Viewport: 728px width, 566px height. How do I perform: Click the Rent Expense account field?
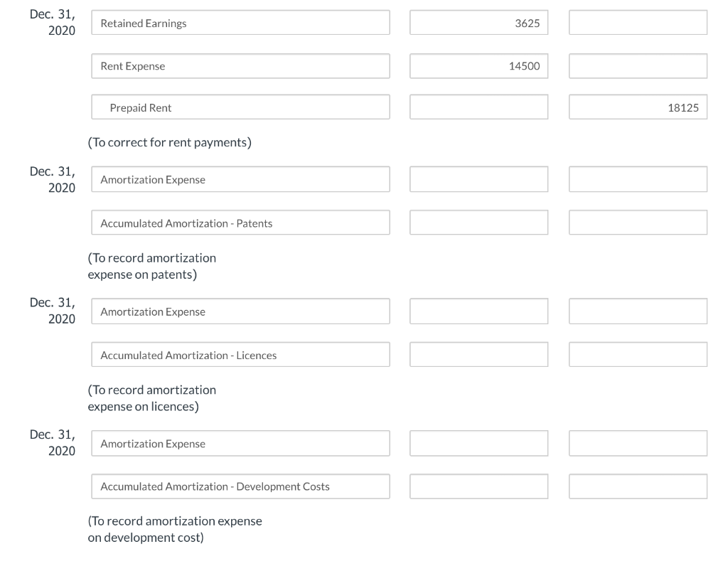[x=240, y=65]
